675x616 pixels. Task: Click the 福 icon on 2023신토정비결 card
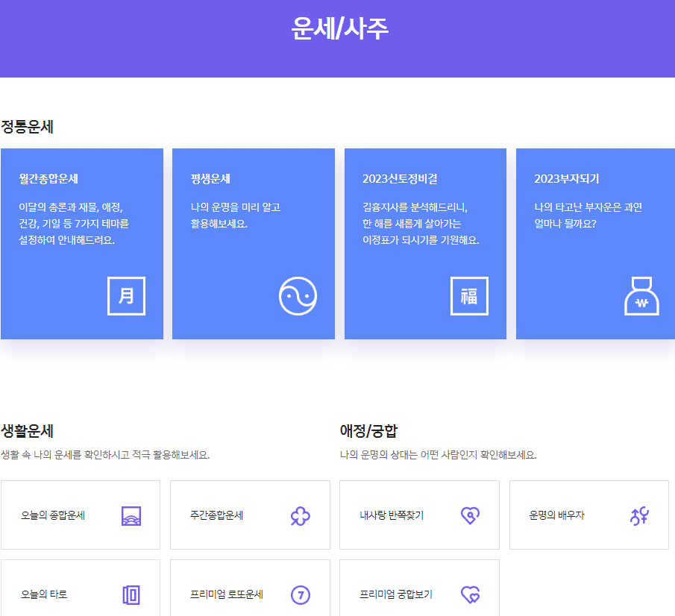tap(469, 295)
